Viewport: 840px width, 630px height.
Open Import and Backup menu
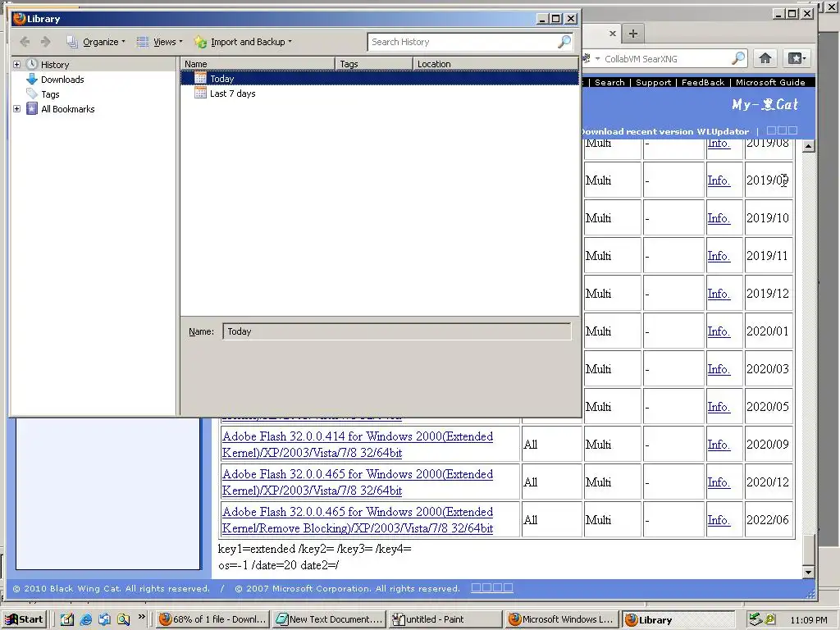(243, 42)
